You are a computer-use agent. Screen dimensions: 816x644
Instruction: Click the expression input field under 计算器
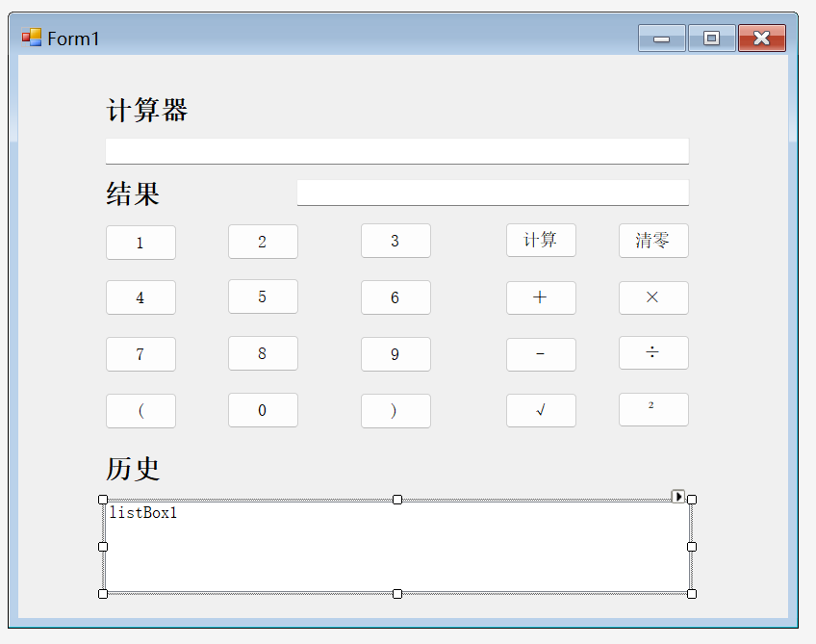pyautogui.click(x=396, y=151)
